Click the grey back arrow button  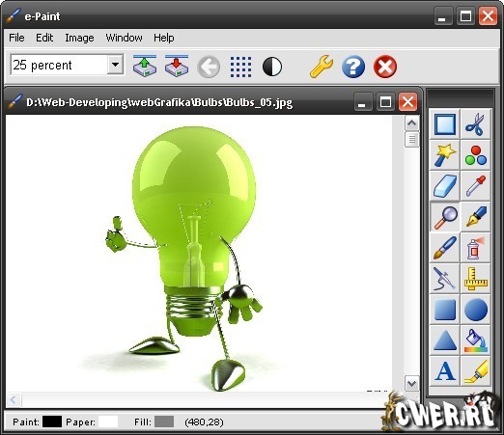click(209, 67)
